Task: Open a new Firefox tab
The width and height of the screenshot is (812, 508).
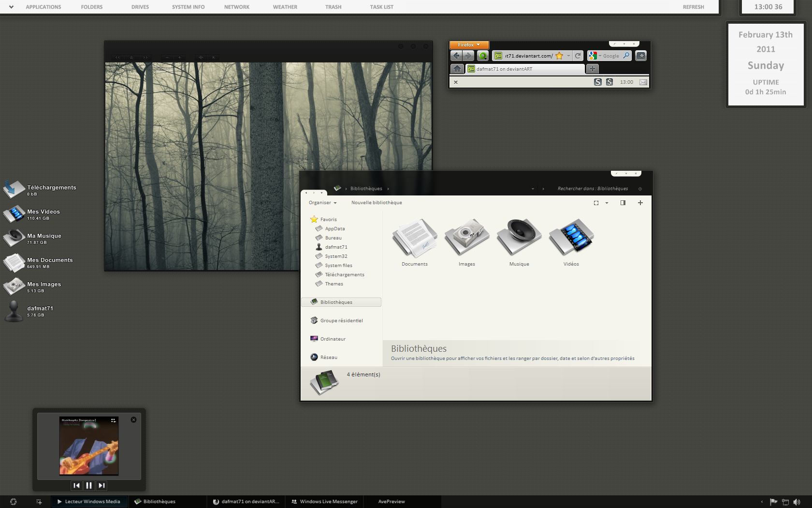Action: tap(593, 69)
